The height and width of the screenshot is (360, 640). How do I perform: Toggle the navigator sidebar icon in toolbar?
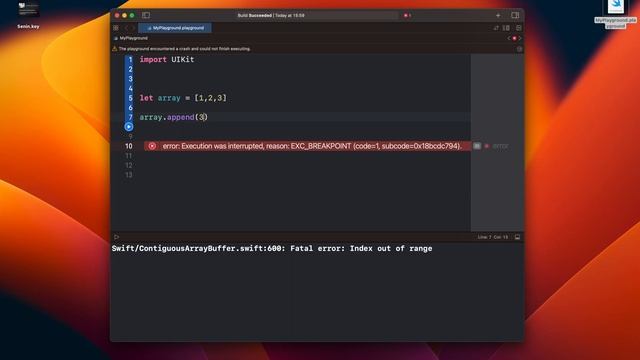coord(146,16)
